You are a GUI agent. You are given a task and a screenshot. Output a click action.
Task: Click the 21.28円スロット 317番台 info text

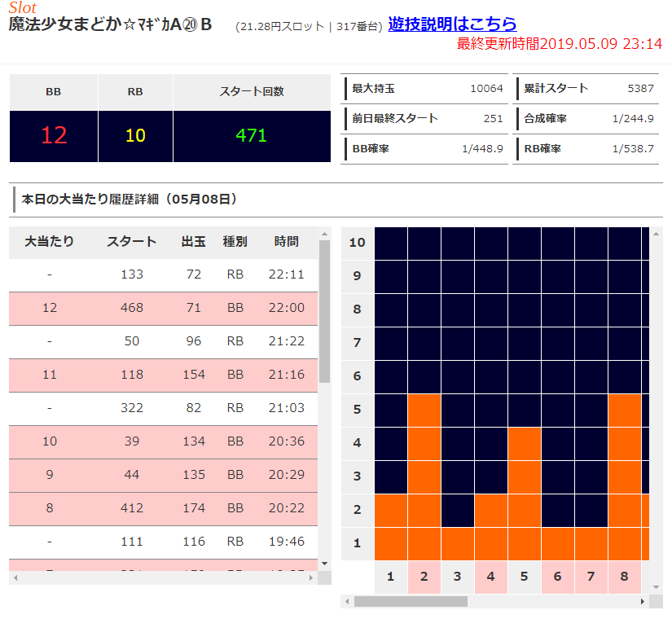click(x=309, y=27)
